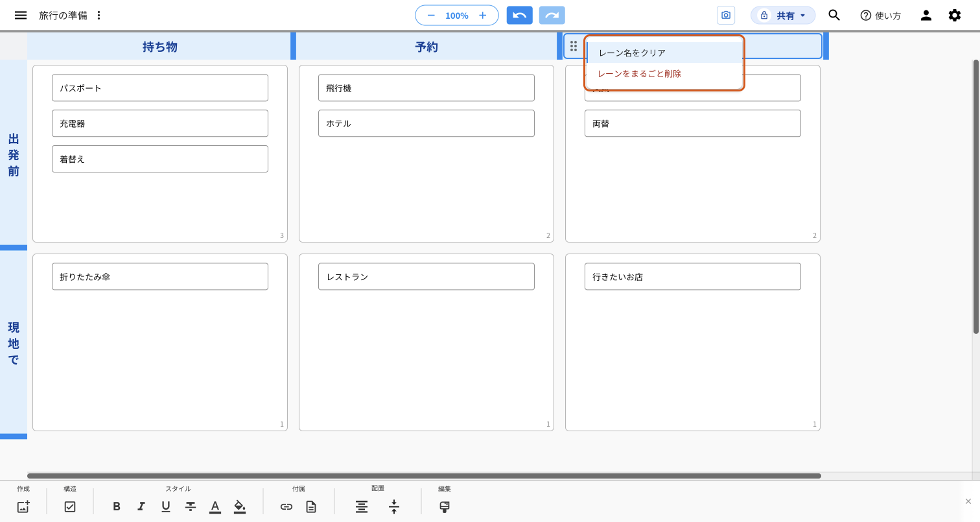980x522 pixels.
Task: Select the 着替え card
Action: click(x=160, y=159)
